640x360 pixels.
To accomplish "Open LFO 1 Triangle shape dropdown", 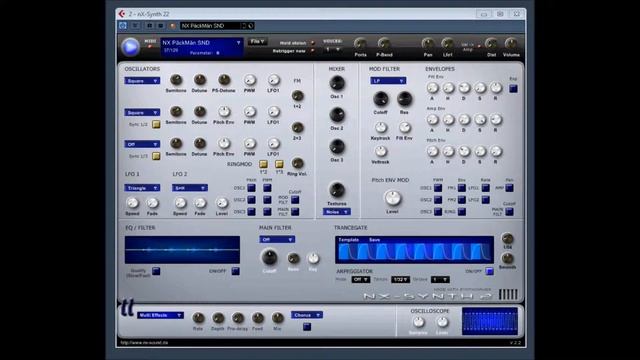I will 142,188.
